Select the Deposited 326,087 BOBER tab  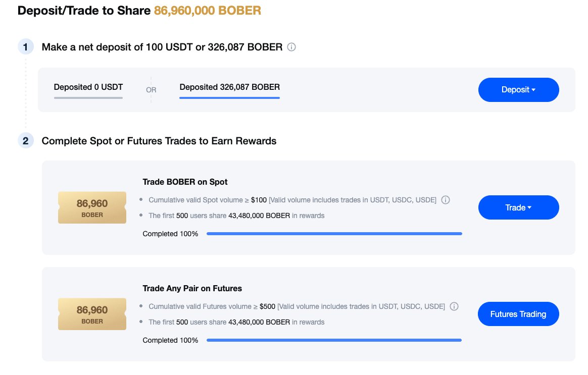coord(229,90)
